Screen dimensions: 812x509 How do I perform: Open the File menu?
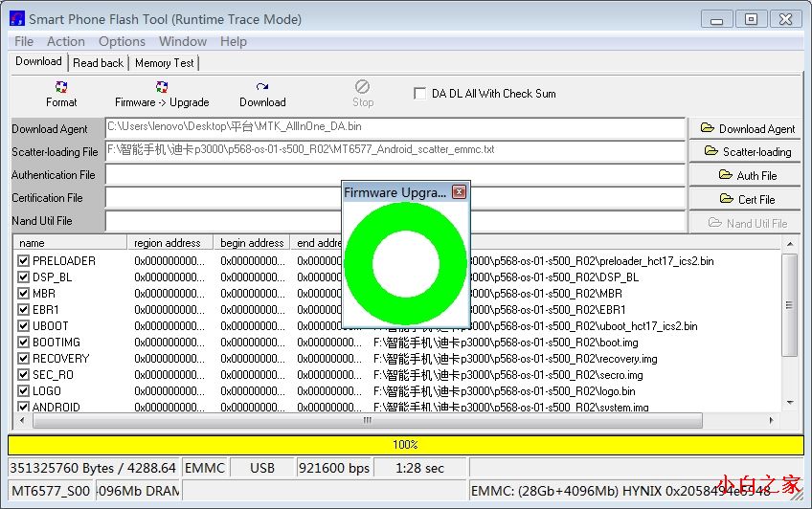24,41
